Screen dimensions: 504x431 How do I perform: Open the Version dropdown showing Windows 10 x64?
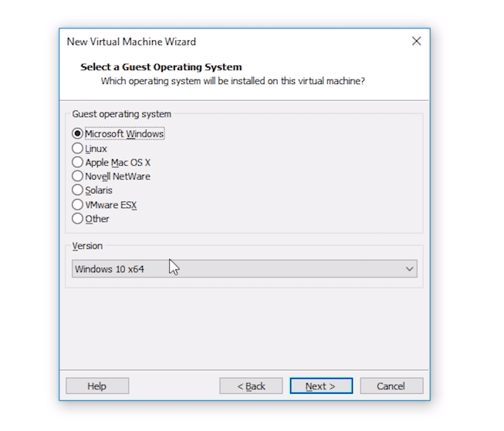point(245,269)
